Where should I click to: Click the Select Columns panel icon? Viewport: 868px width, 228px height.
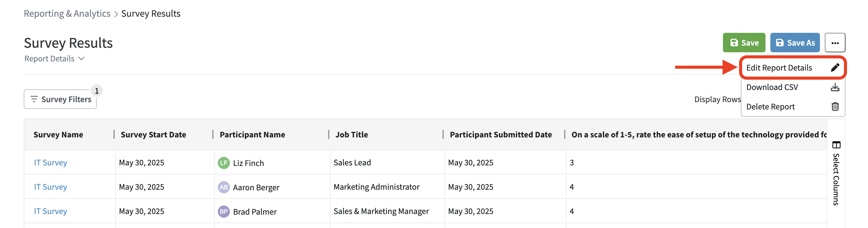point(836,145)
